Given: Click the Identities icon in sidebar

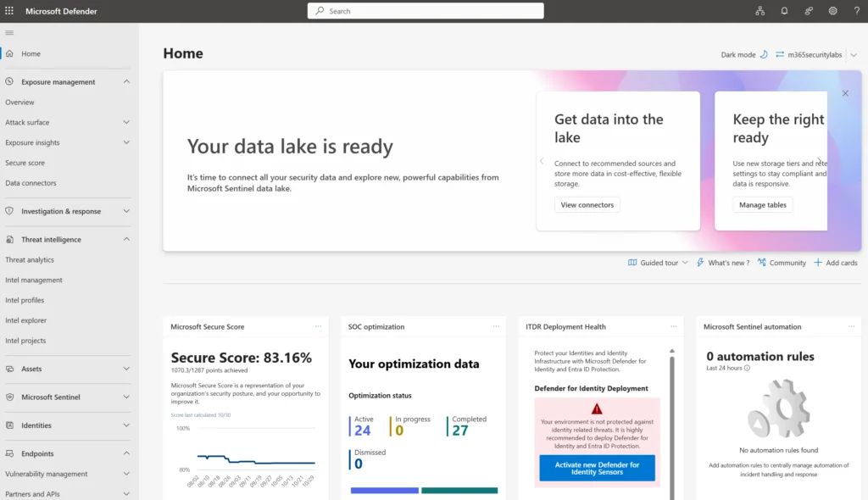Looking at the screenshot, I should point(9,425).
